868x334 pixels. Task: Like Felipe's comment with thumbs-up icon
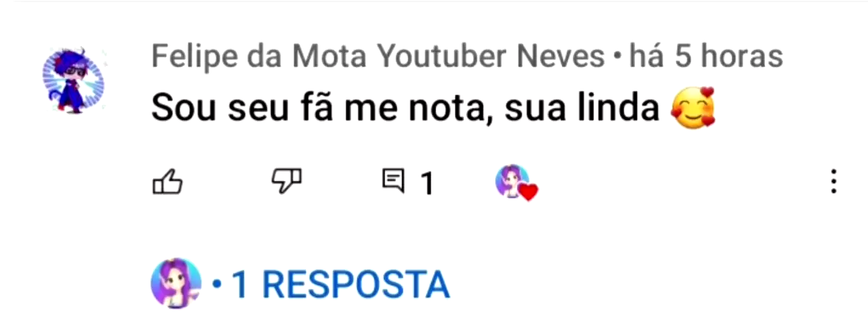(167, 182)
